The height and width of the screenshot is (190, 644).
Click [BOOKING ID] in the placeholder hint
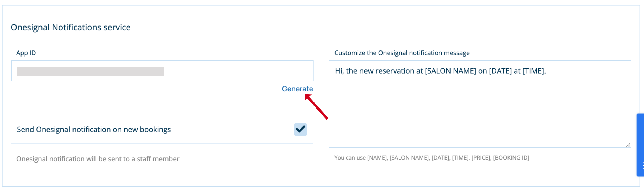511,158
